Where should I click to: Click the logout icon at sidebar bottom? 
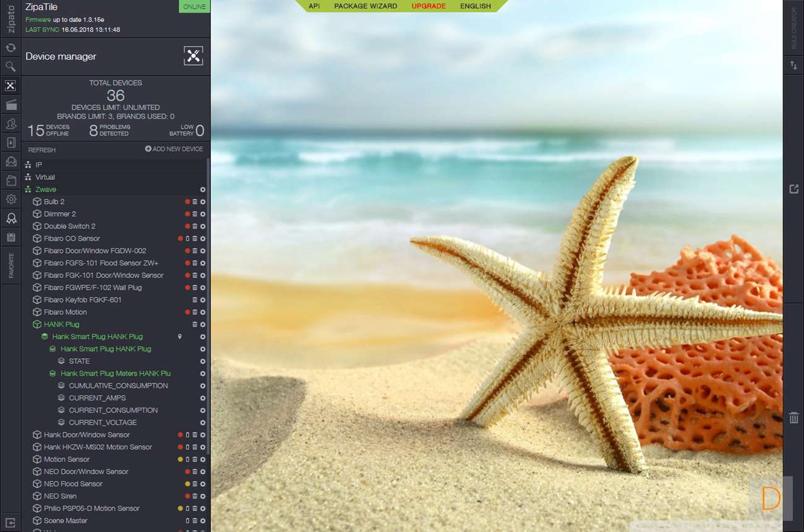(x=11, y=522)
